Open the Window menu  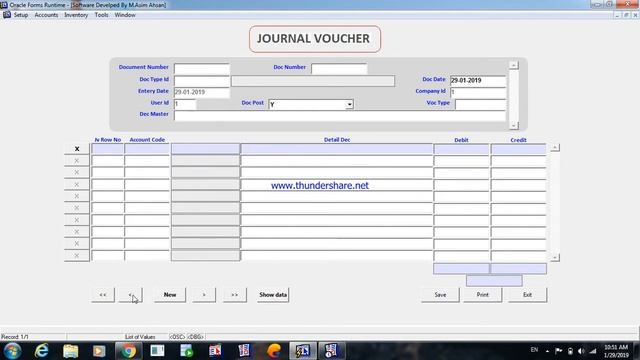[125, 15]
